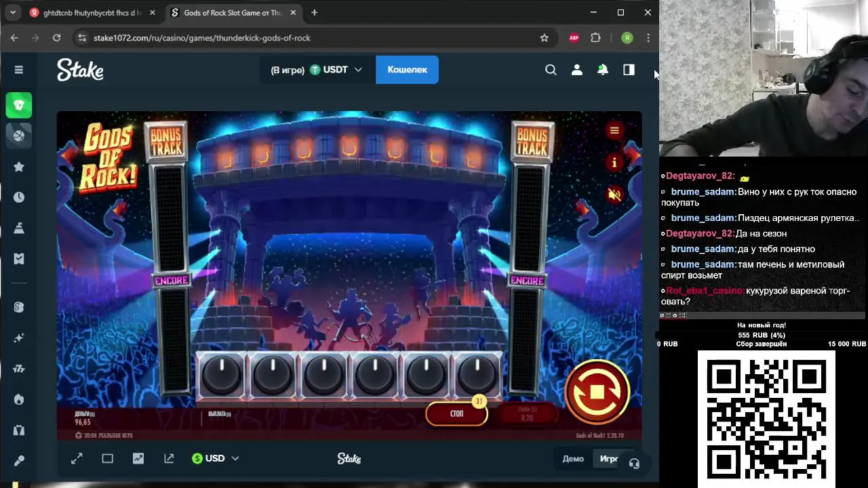Click the round spin stop button
This screenshot has width=868, height=488.
tap(597, 392)
